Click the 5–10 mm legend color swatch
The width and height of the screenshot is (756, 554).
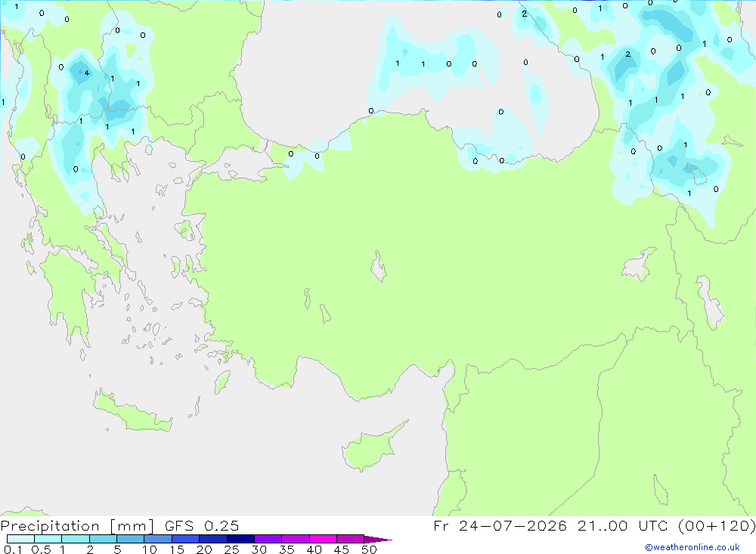131,539
